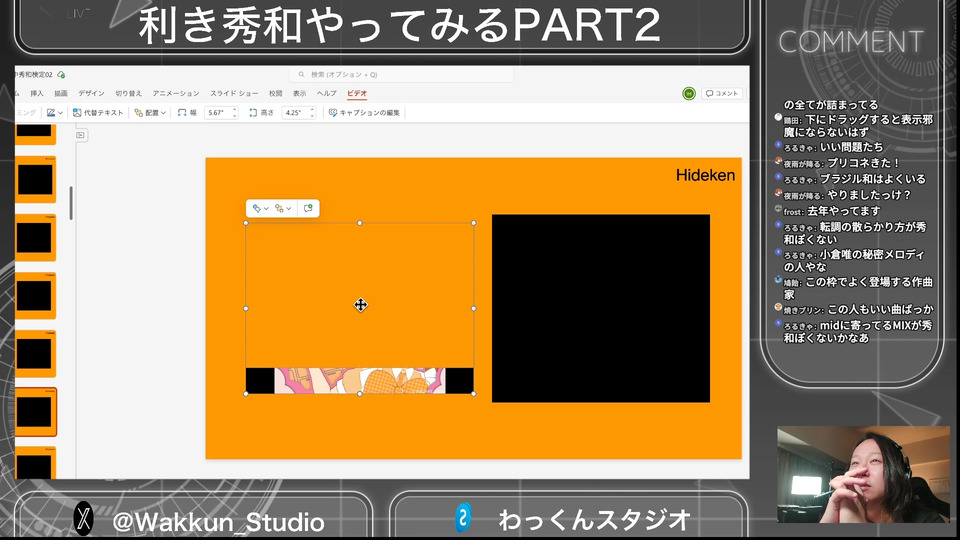960x540 pixels.
Task: Expand the 配置 arrange dropdown in ribbon
Action: tap(150, 113)
